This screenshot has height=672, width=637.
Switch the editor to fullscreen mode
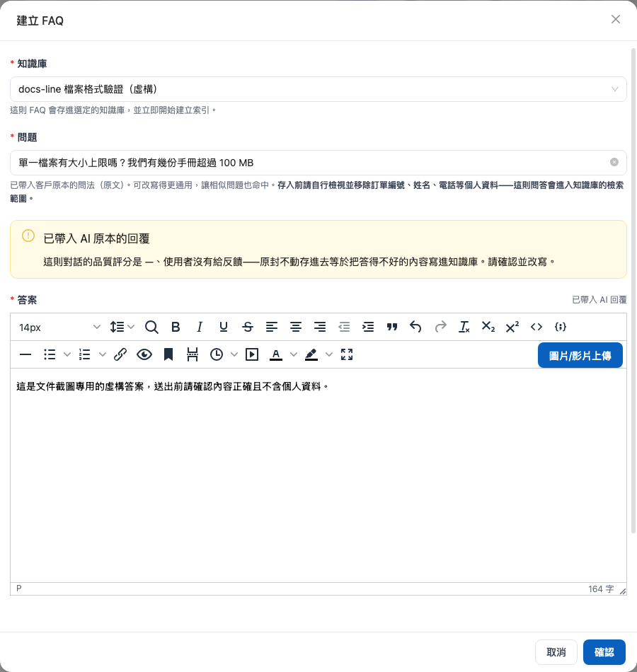347,354
